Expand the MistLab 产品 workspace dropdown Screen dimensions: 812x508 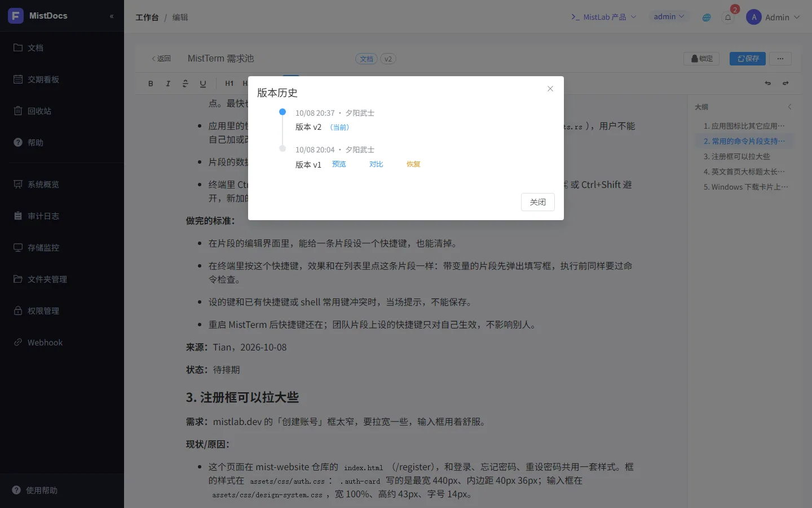pos(604,17)
